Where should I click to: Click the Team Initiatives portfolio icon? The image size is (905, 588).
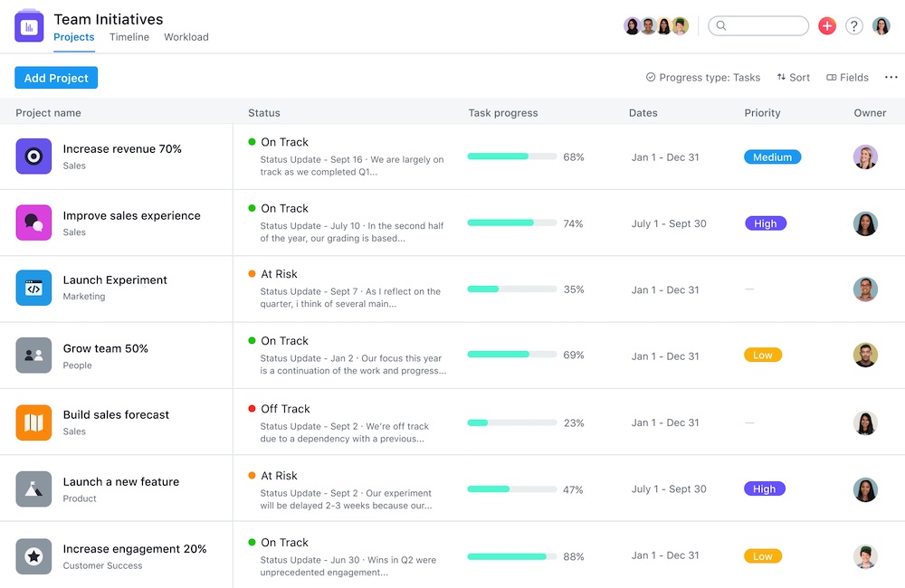click(x=29, y=26)
